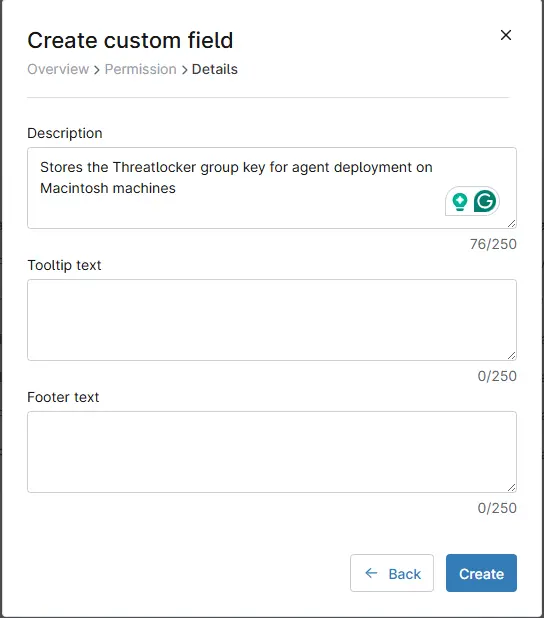The height and width of the screenshot is (618, 544).
Task: Go to the Permission breadcrumb step
Action: (x=140, y=69)
